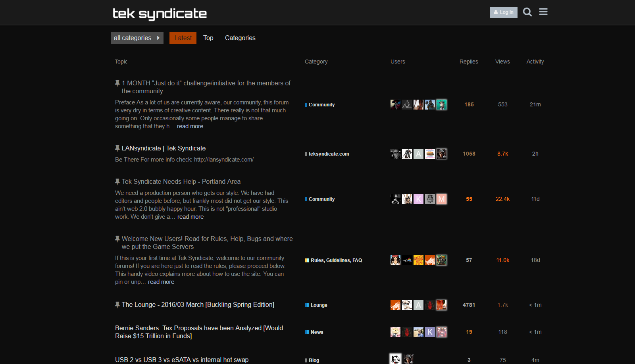
Task: Click letter K avatar in Portland Area row
Action: (418, 199)
